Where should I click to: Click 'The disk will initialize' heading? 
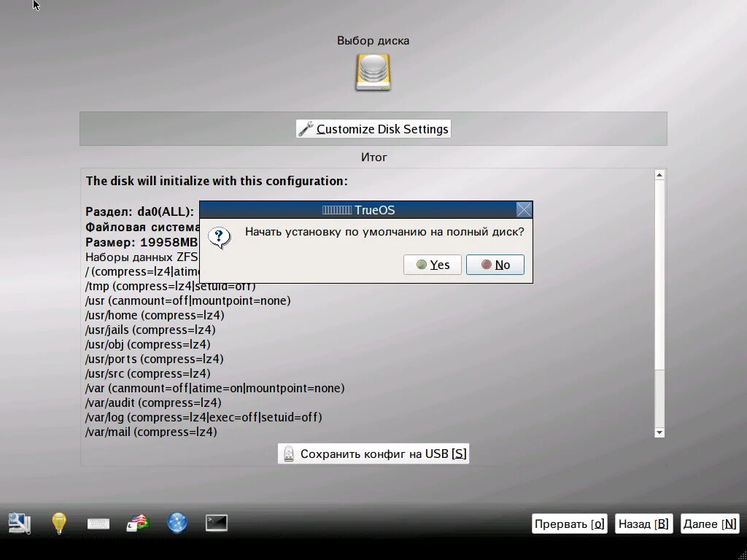tap(217, 182)
